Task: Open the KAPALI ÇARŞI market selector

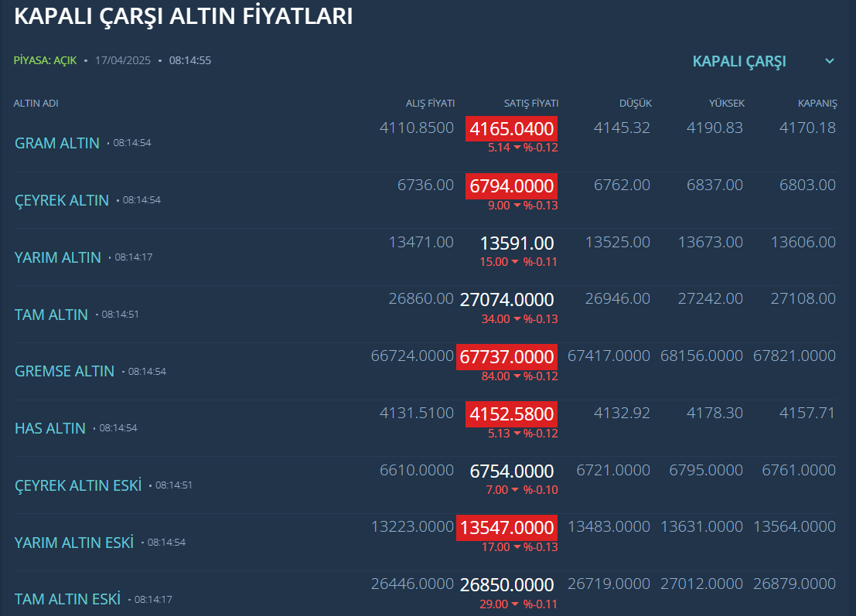Action: [739, 61]
